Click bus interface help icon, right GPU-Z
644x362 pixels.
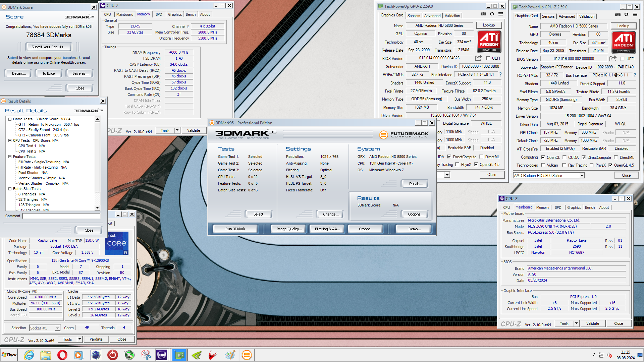(x=635, y=75)
